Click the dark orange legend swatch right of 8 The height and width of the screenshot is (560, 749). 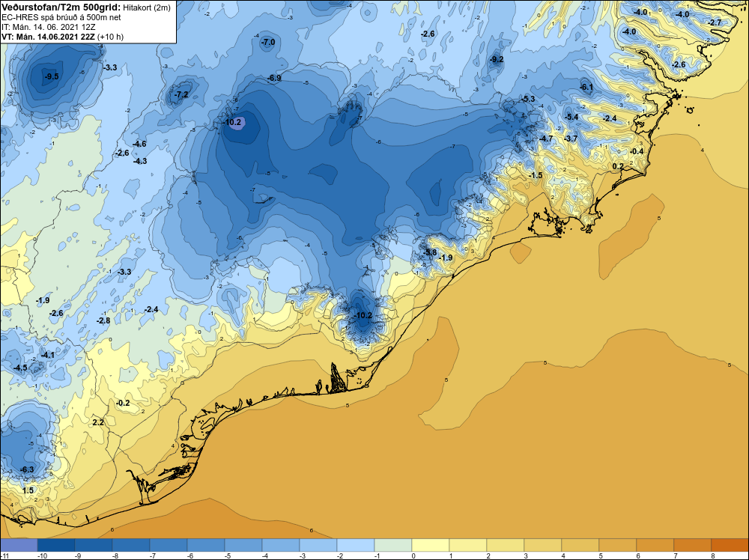730,545
